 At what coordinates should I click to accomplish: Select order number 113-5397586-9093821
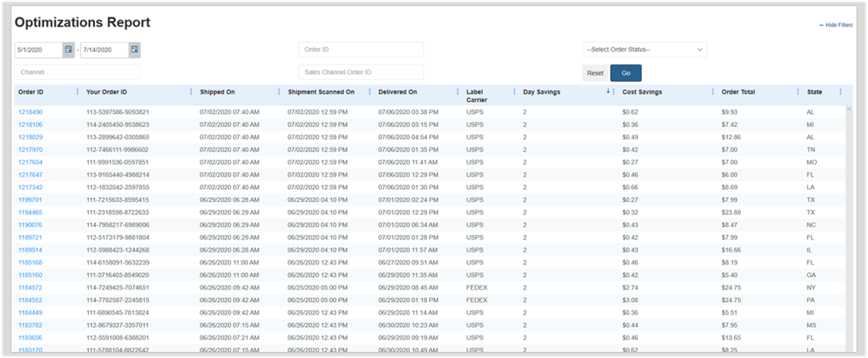click(118, 112)
